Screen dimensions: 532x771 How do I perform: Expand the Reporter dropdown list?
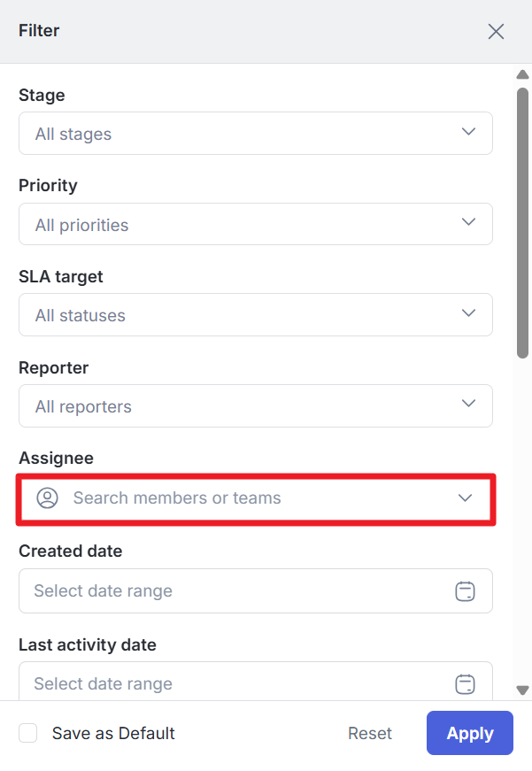pyautogui.click(x=255, y=406)
